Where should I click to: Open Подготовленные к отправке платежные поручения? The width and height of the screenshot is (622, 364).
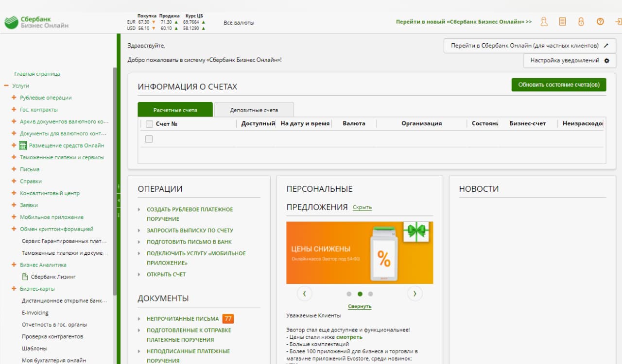[189, 335]
